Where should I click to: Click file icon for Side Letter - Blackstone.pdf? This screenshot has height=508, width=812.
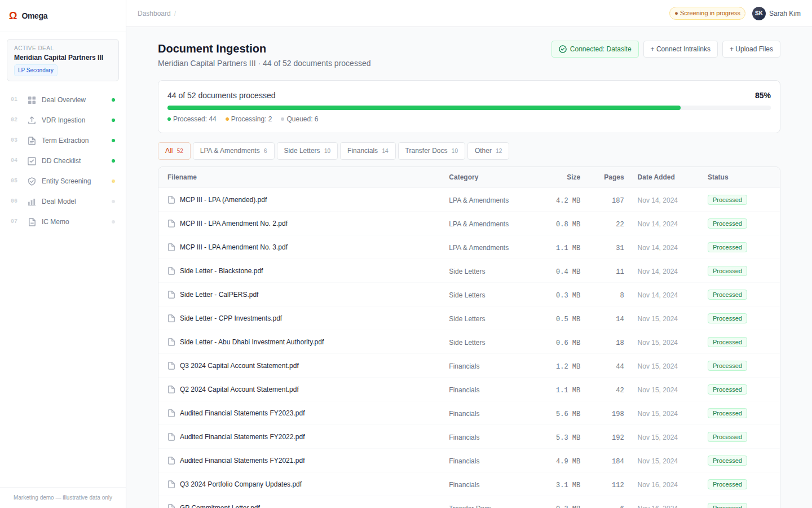point(171,271)
